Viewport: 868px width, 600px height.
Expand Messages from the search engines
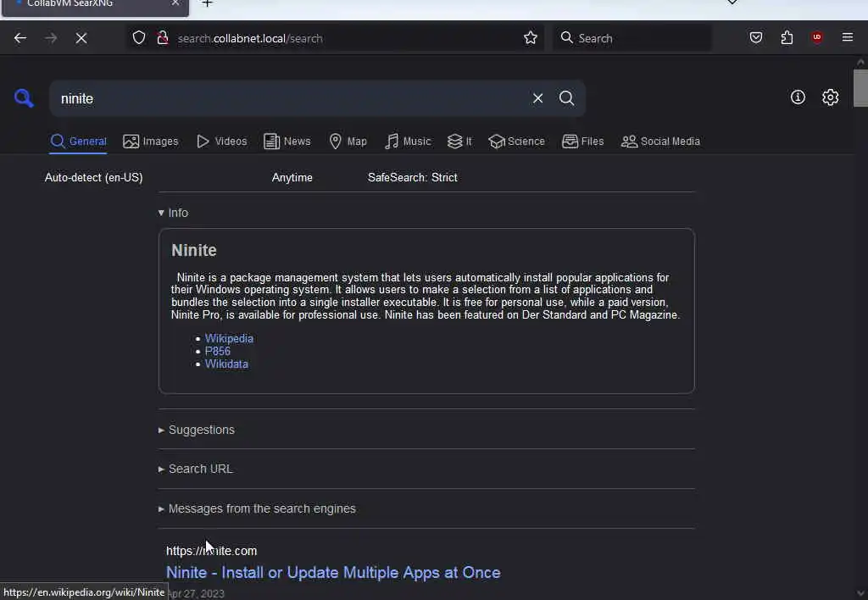pyautogui.click(x=257, y=508)
